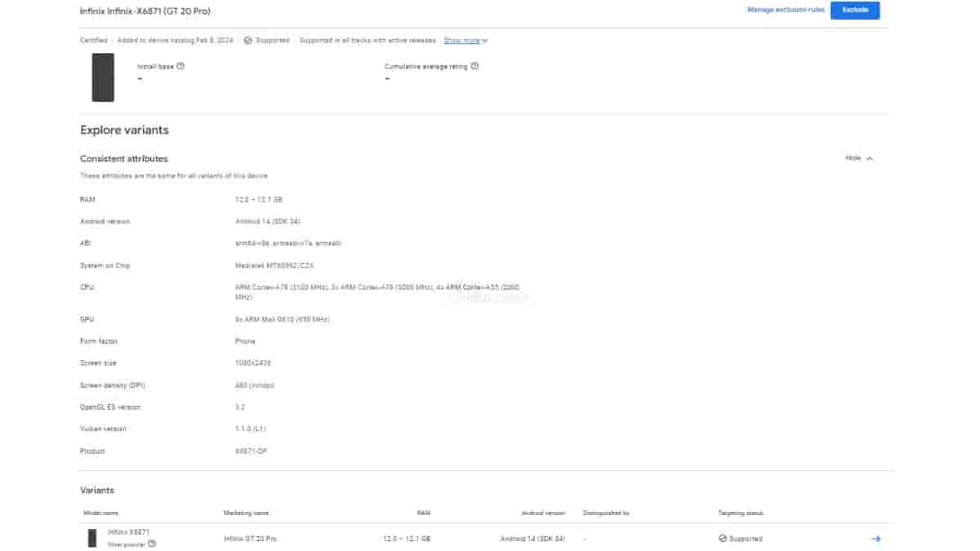Click the blue arrow in the variant row
The height and width of the screenshot is (551, 980).
coord(876,539)
